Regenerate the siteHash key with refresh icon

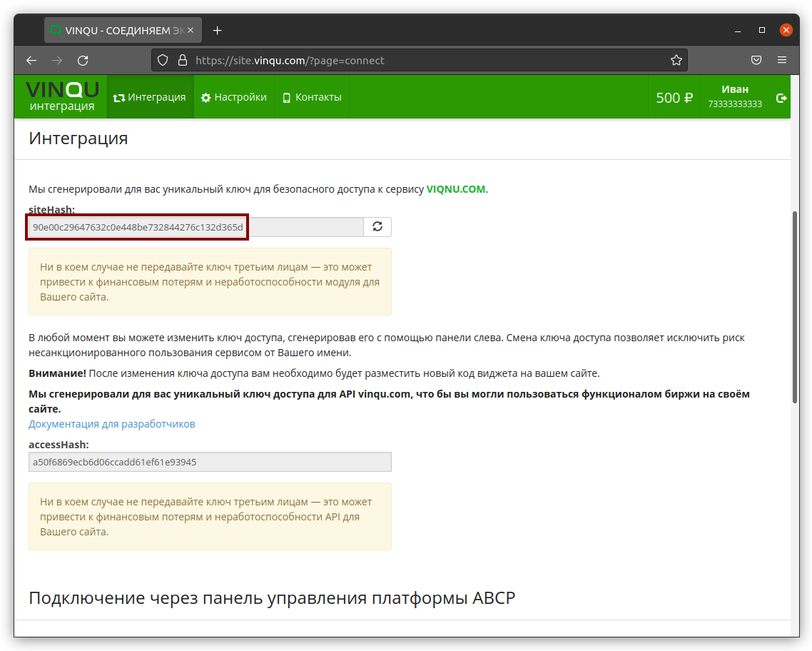coord(377,227)
